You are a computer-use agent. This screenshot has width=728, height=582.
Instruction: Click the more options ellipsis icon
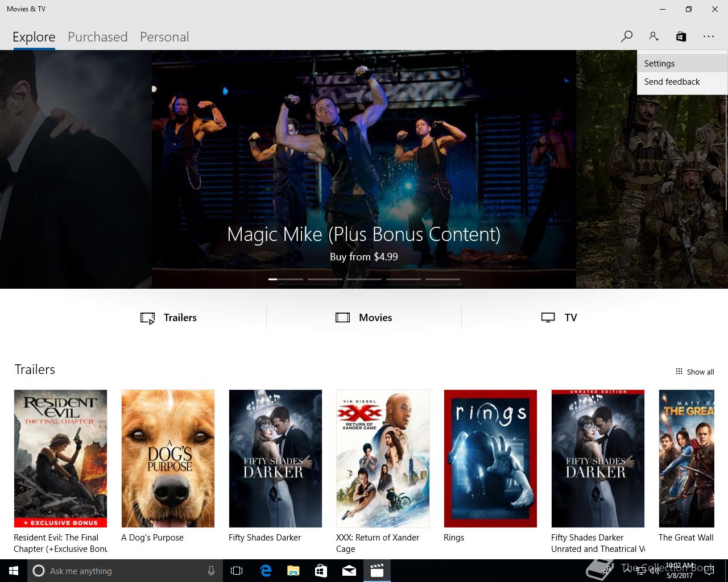point(708,36)
